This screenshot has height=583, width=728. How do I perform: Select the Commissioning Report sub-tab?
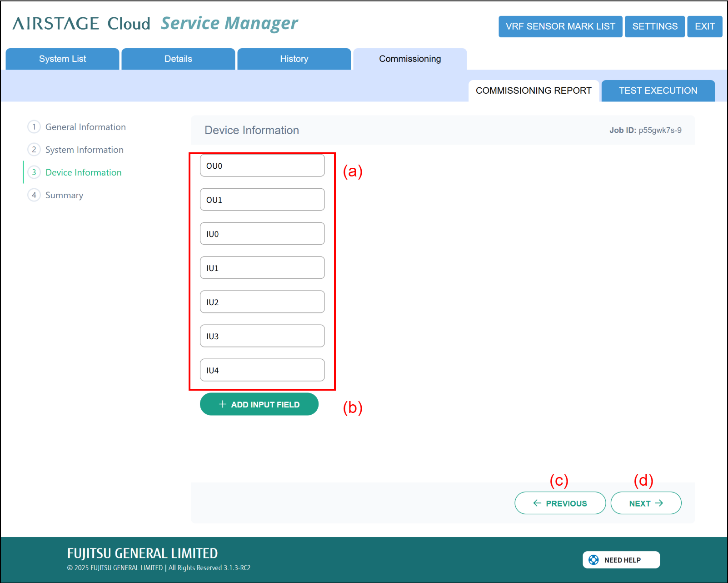pos(534,90)
